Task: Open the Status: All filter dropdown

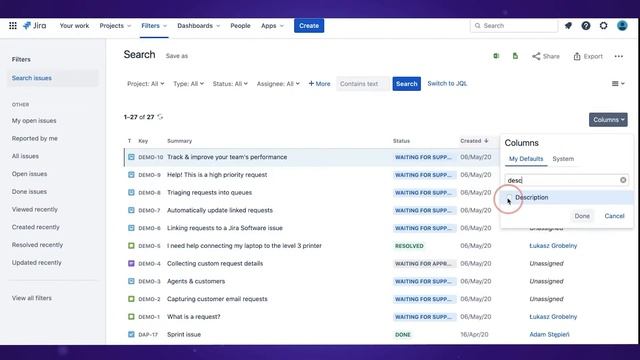Action: coord(230,84)
